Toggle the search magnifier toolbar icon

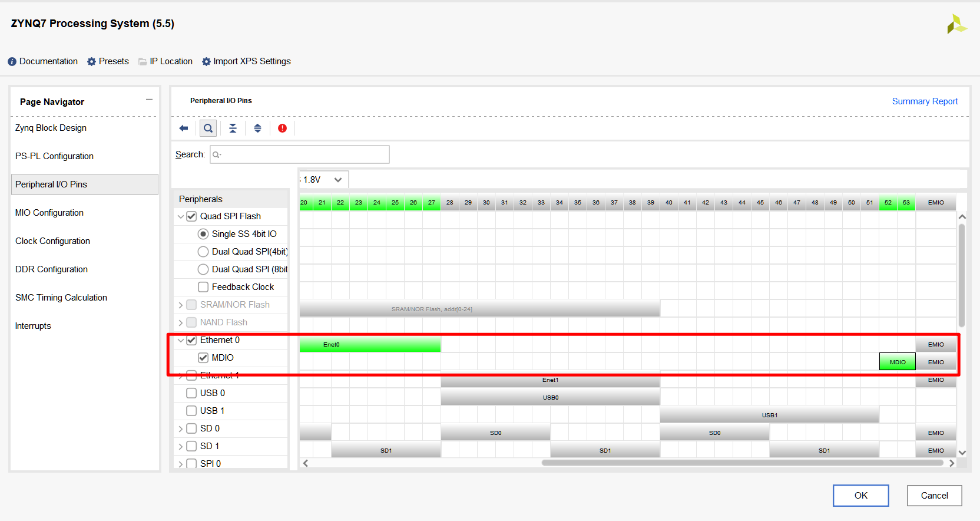tap(208, 128)
